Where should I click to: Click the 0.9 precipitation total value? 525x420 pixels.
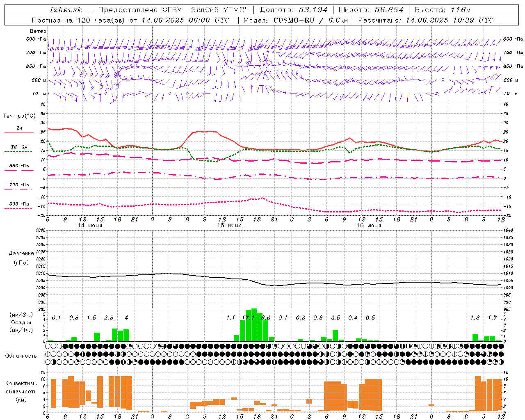point(318,317)
